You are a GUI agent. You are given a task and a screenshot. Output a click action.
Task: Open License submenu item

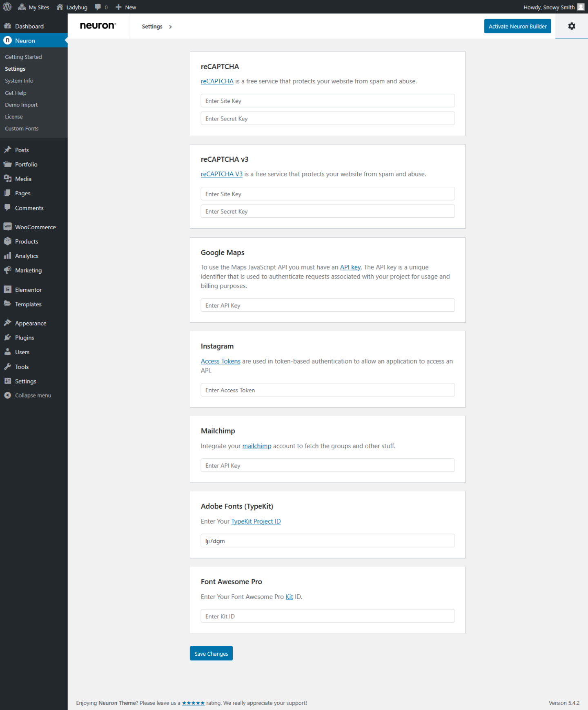(14, 116)
